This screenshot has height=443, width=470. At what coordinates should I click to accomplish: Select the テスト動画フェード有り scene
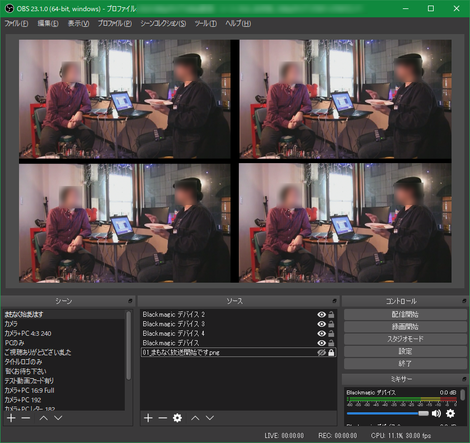(x=64, y=381)
